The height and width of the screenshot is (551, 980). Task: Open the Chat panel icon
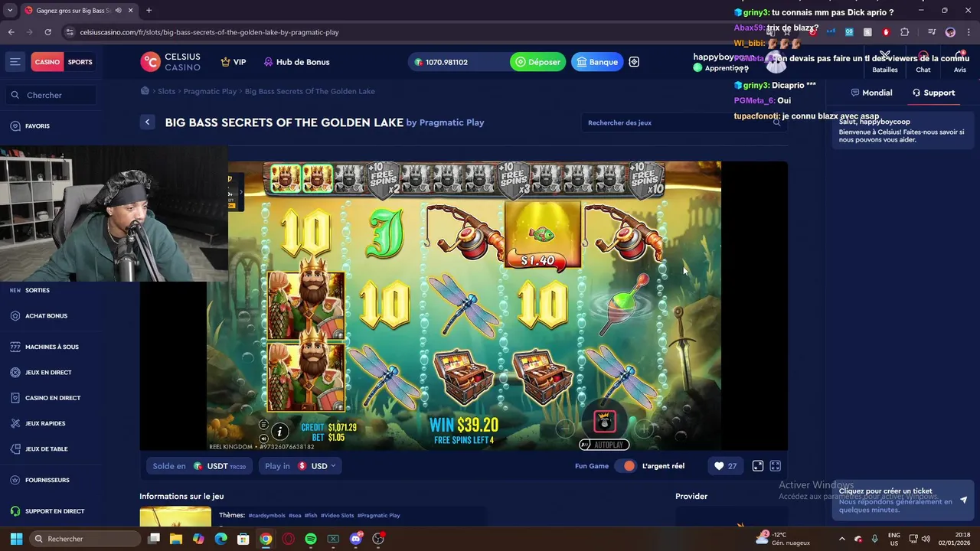(x=923, y=62)
